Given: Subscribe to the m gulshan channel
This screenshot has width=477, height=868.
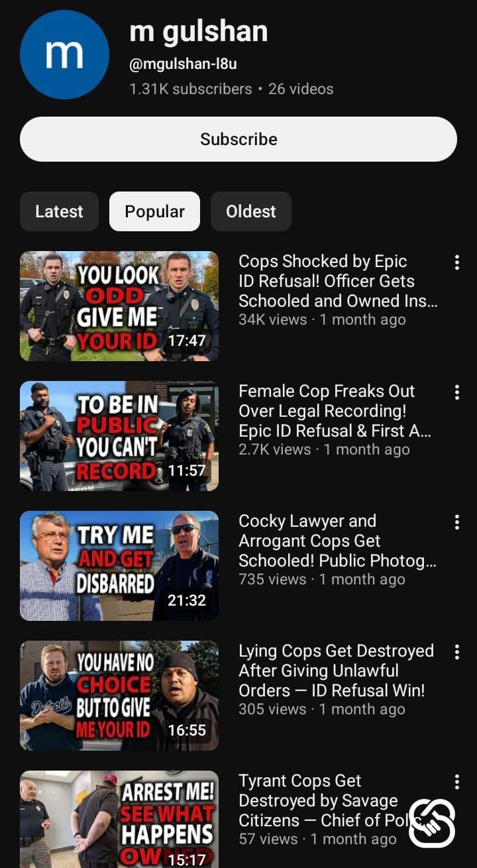Looking at the screenshot, I should click(x=238, y=139).
